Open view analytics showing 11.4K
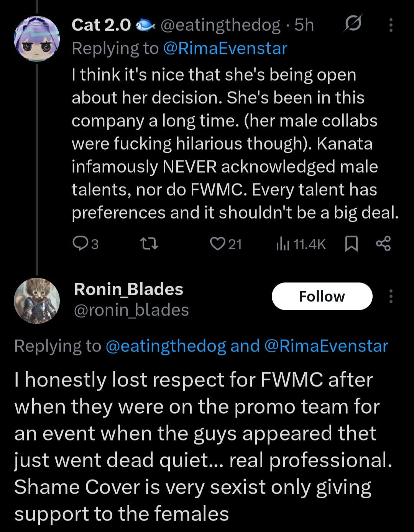 [301, 244]
